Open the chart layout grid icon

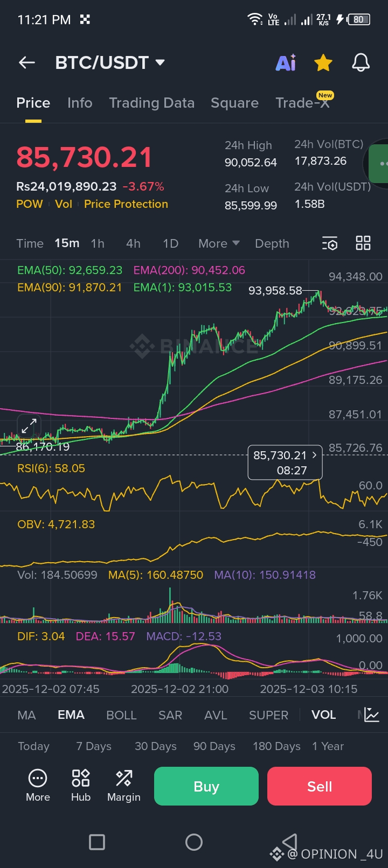(363, 243)
